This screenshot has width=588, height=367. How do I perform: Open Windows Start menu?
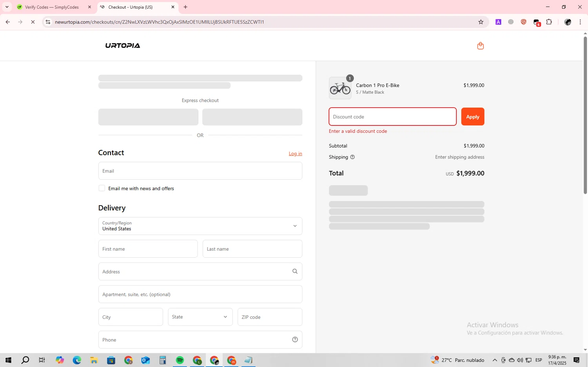pos(8,360)
